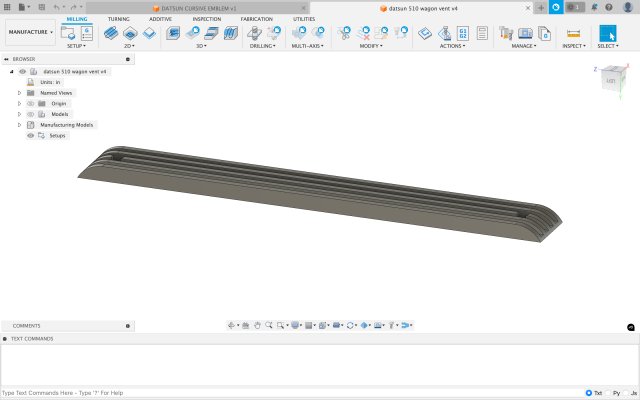
Task: Click the Trim toolpath icon in Modify
Action: [x=344, y=33]
